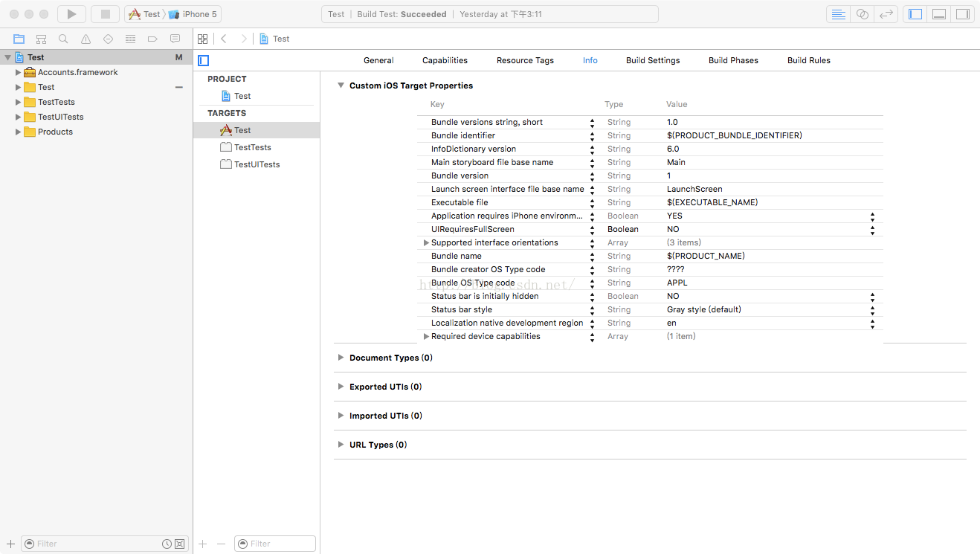Open key stepper for Bundle identifier
980x554 pixels.
[x=592, y=135]
